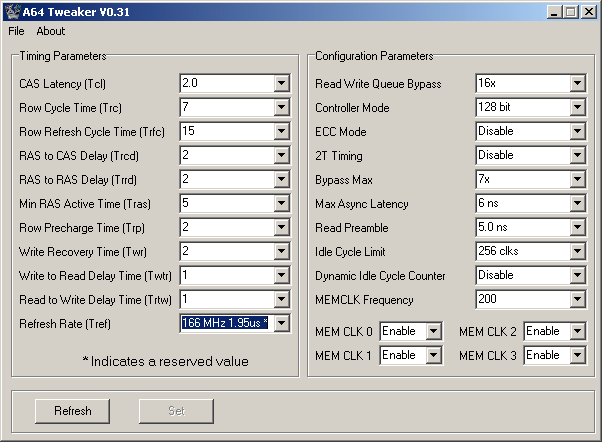Image resolution: width=602 pixels, height=442 pixels.
Task: Open the About menu
Action: coord(50,31)
